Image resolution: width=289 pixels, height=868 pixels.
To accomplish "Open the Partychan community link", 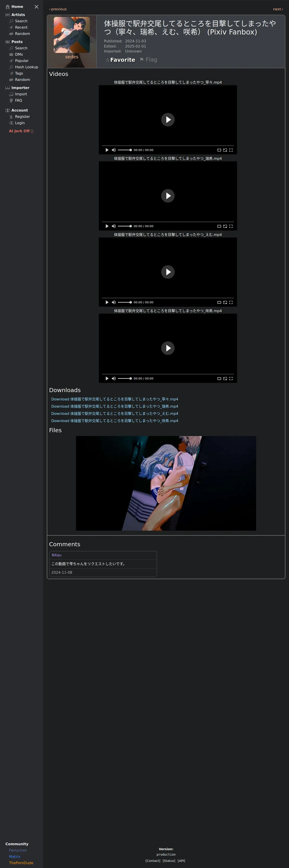I will 18,850.
